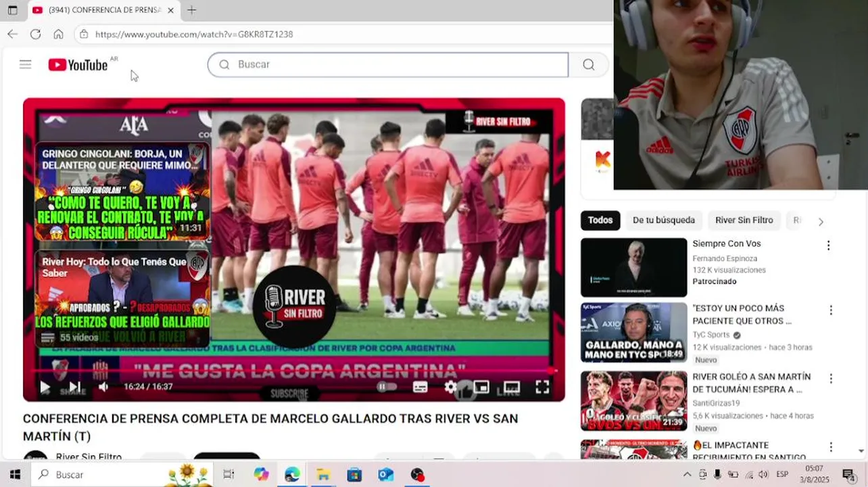Open the clock showing 05:07 3/8/2025
This screenshot has height=487, width=868.
(x=815, y=474)
